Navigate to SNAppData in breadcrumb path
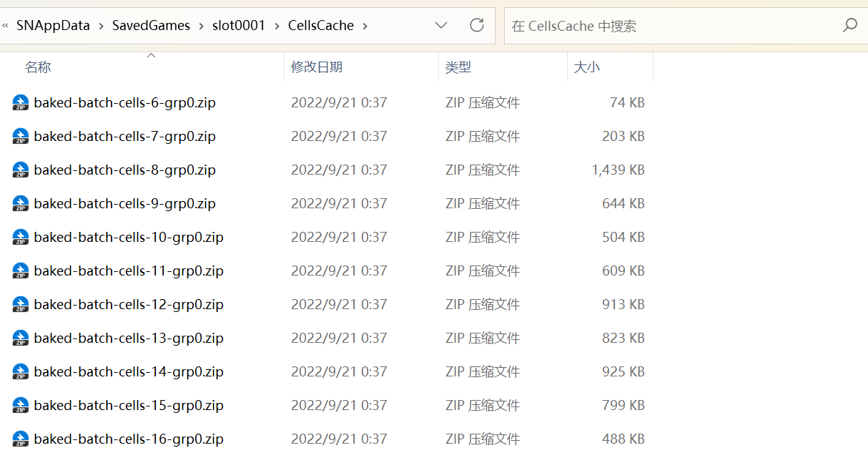 53,26
